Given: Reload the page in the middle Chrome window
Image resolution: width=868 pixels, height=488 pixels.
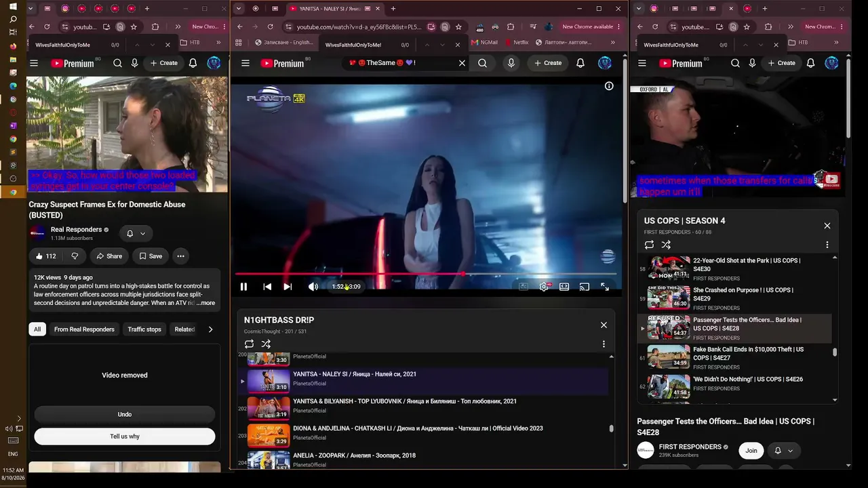Looking at the screenshot, I should pyautogui.click(x=271, y=26).
